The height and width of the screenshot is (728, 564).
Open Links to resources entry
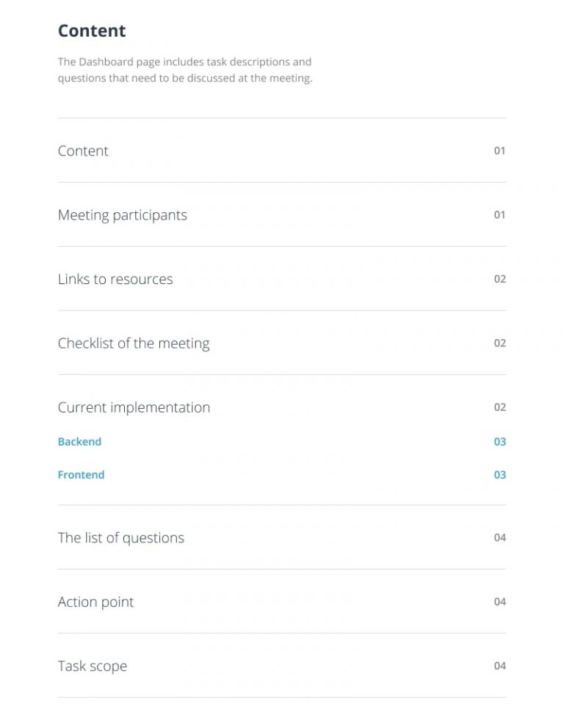(x=115, y=280)
